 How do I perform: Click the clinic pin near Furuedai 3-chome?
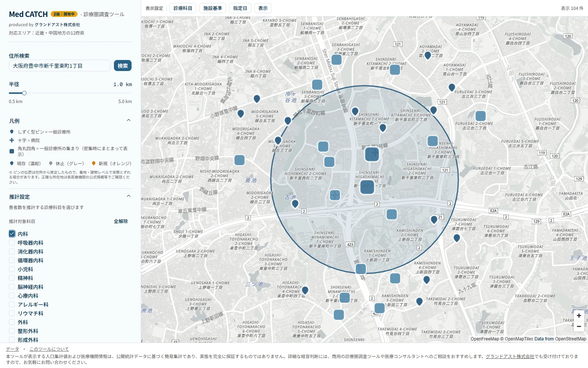tap(452, 88)
